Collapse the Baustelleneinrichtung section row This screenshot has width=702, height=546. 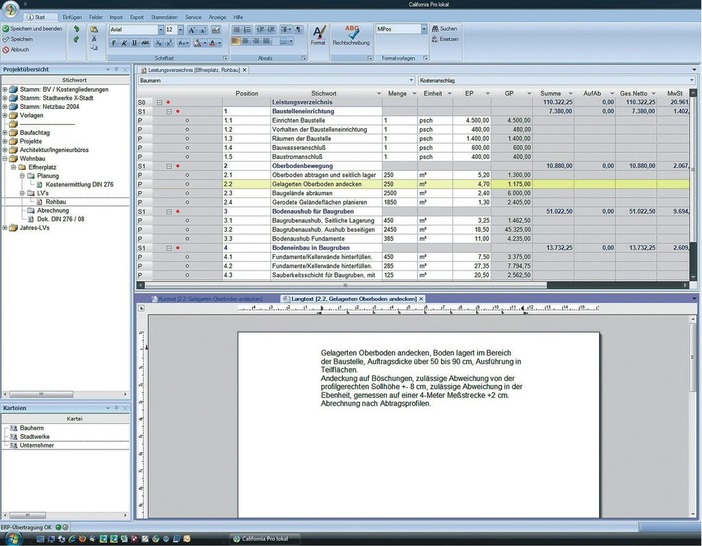(169, 111)
